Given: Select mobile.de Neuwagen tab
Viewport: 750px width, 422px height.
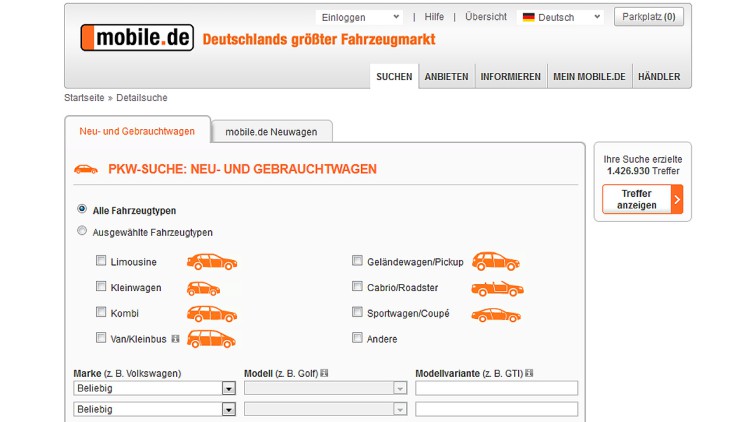Looking at the screenshot, I should [271, 132].
